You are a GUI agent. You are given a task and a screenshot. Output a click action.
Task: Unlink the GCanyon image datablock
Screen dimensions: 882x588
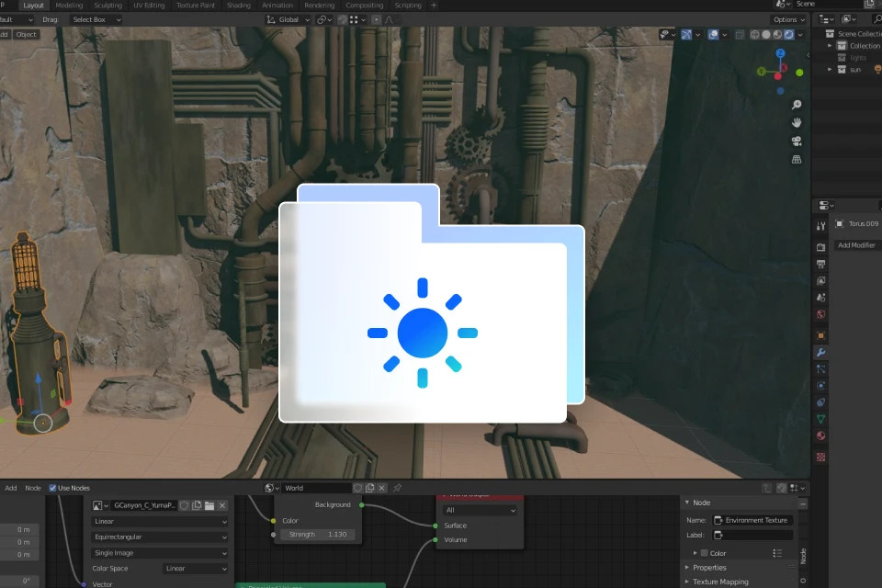222,505
